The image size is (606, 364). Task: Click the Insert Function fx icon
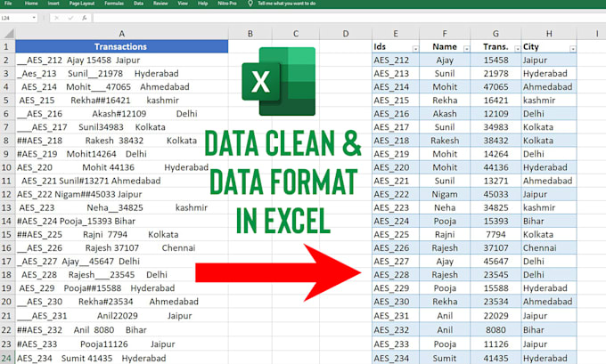[85, 18]
